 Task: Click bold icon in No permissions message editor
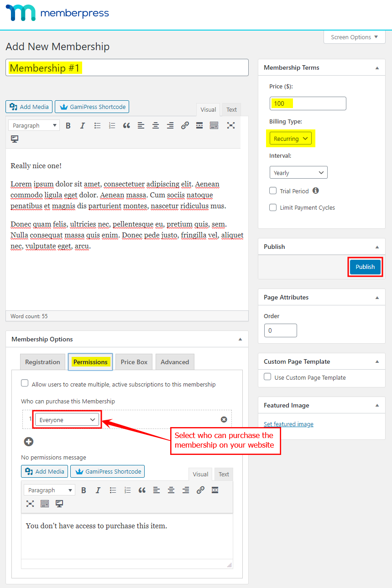tap(84, 490)
